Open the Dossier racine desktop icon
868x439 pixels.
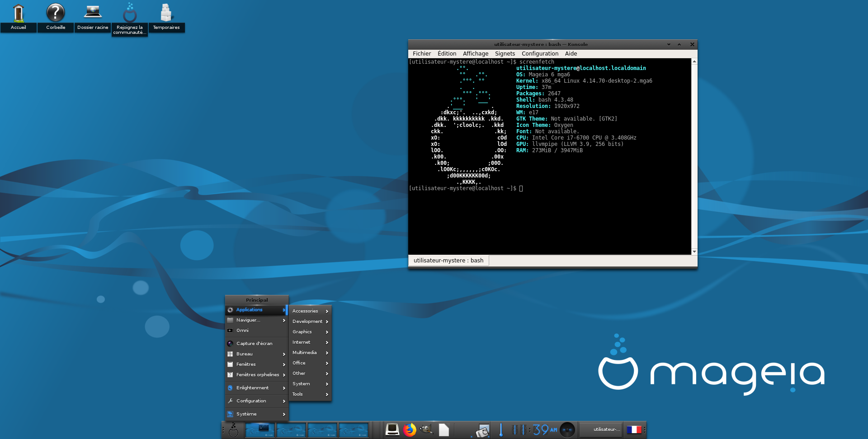[93, 17]
